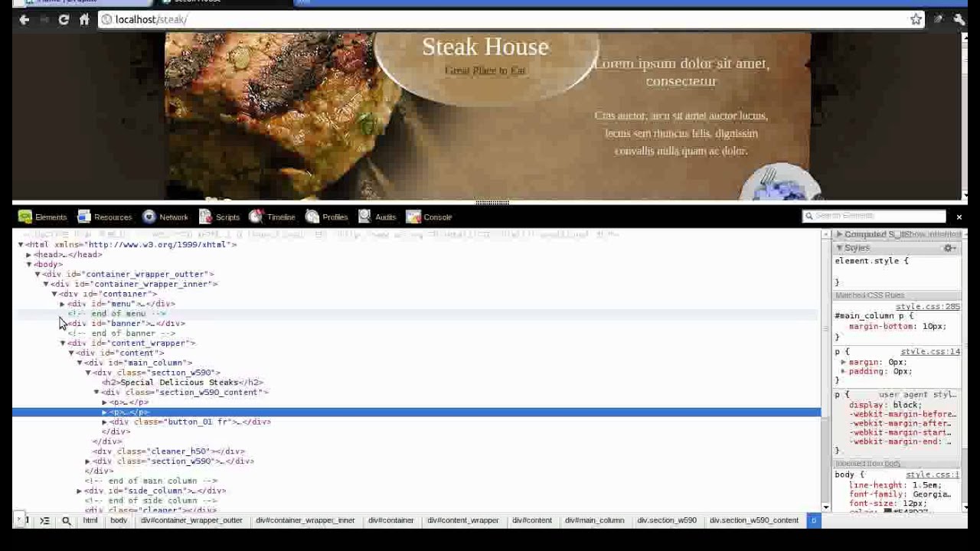Screen dimensions: 980x551
Task: Click div#main_column breadcrumb
Action: tap(595, 520)
